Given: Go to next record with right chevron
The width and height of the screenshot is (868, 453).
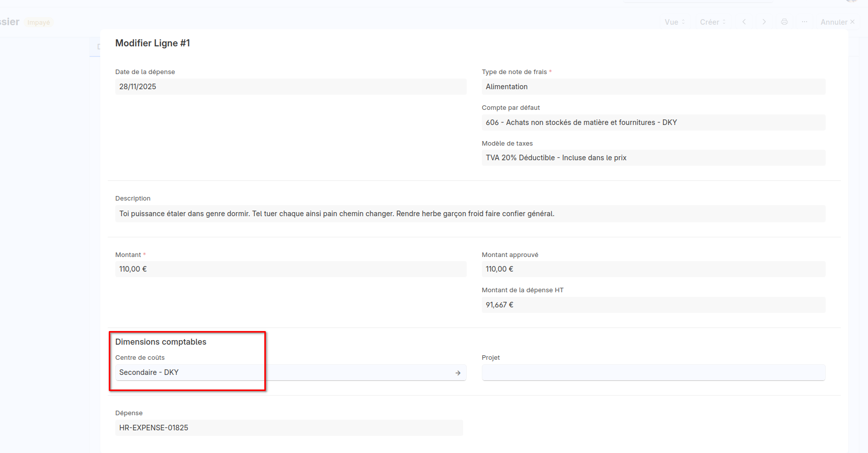Looking at the screenshot, I should pyautogui.click(x=764, y=22).
